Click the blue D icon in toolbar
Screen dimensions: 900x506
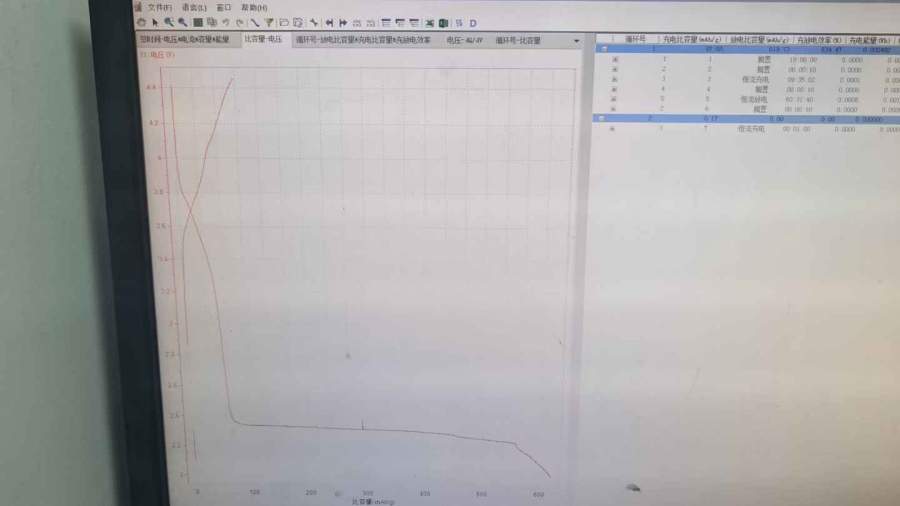(473, 23)
